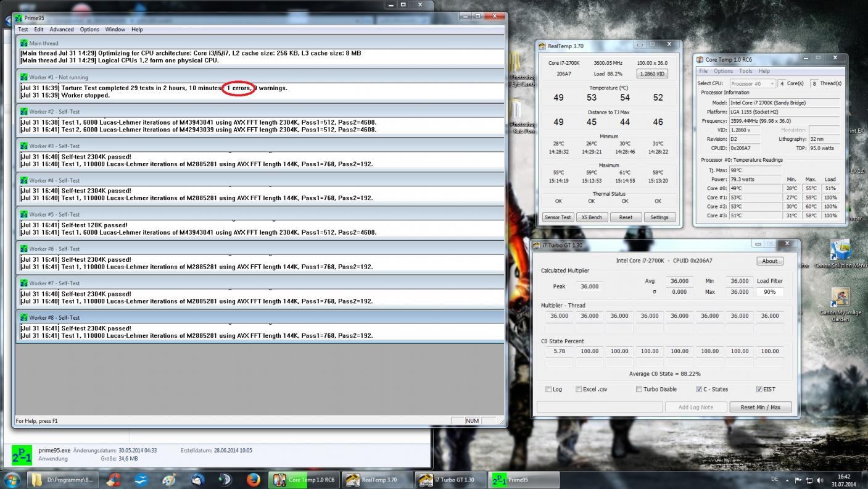Click Worker #1 Not running window icon
The image size is (868, 489).
(x=24, y=77)
